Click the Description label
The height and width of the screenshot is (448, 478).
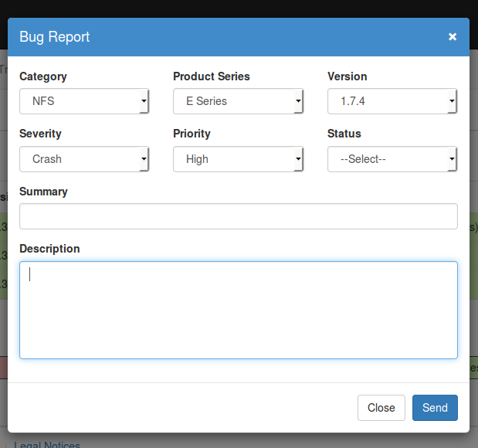point(49,249)
